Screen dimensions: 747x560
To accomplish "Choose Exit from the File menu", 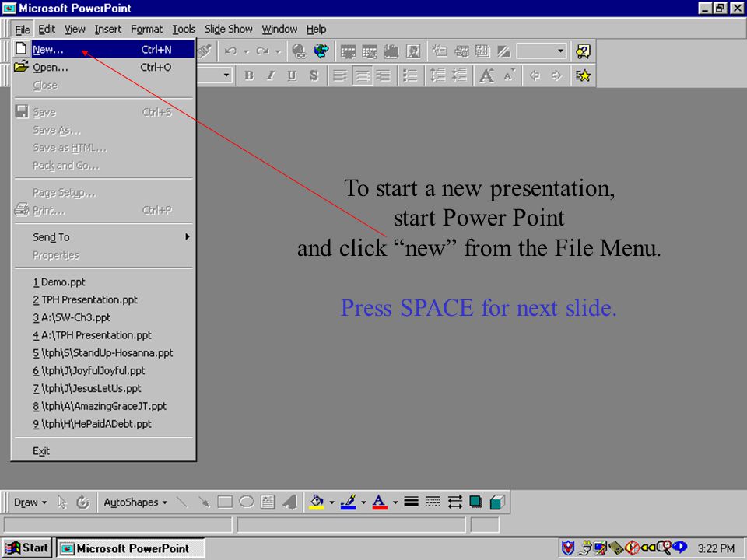I will pos(103,450).
